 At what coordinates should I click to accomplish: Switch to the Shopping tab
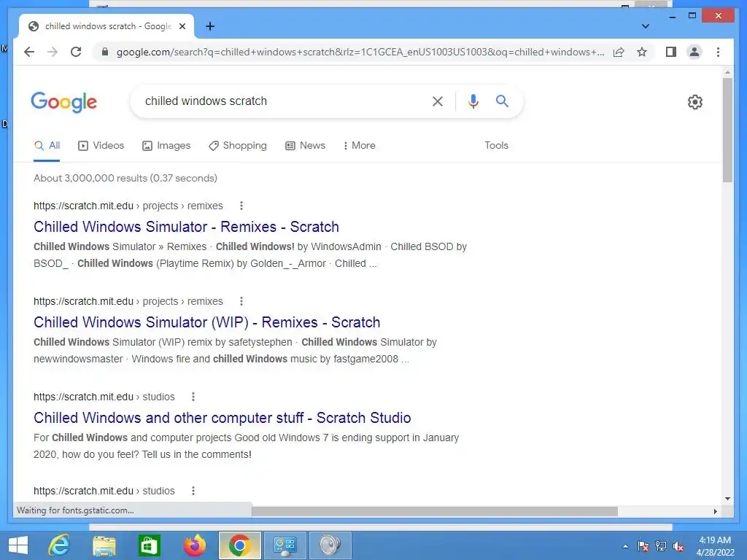pyautogui.click(x=238, y=146)
